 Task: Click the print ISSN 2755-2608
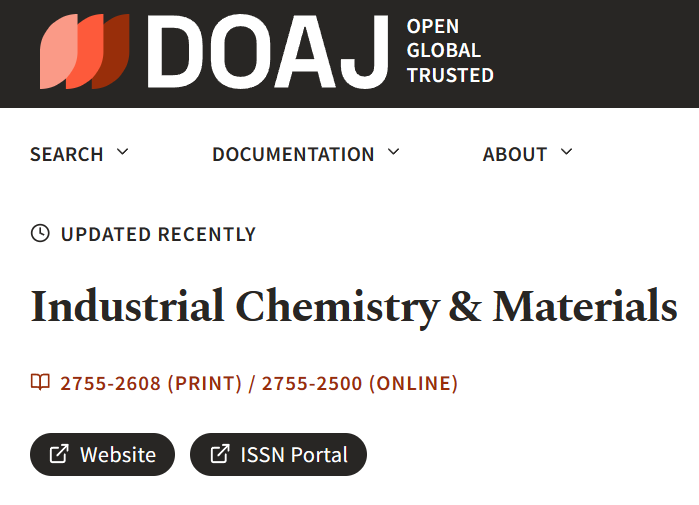click(x=151, y=383)
